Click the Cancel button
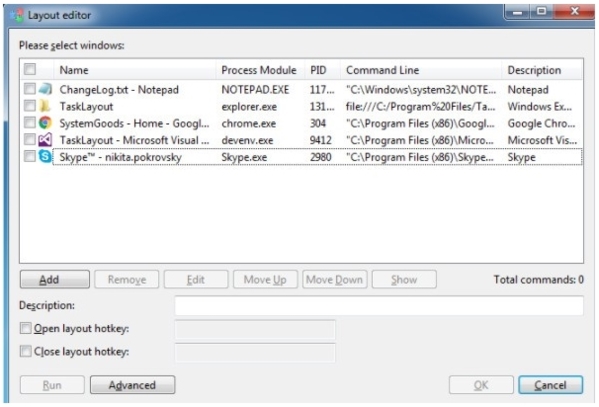The image size is (599, 407). click(550, 385)
